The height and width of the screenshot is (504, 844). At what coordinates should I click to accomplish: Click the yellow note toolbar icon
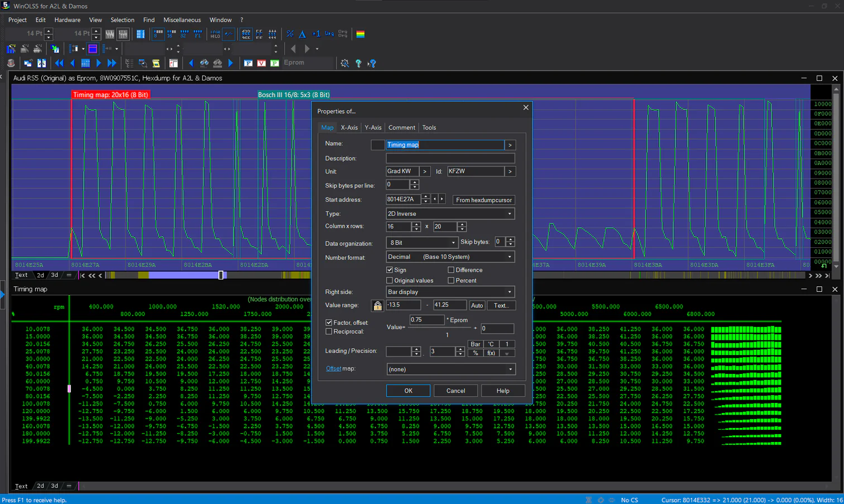[156, 63]
